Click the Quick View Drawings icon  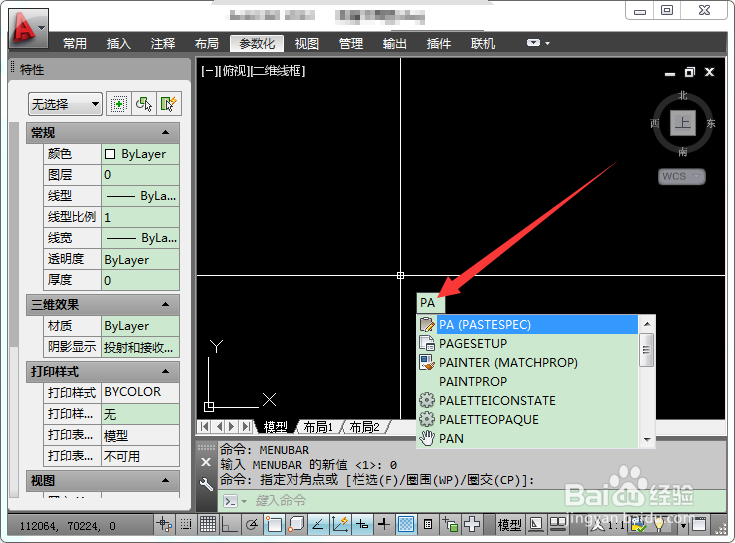[x=557, y=524]
